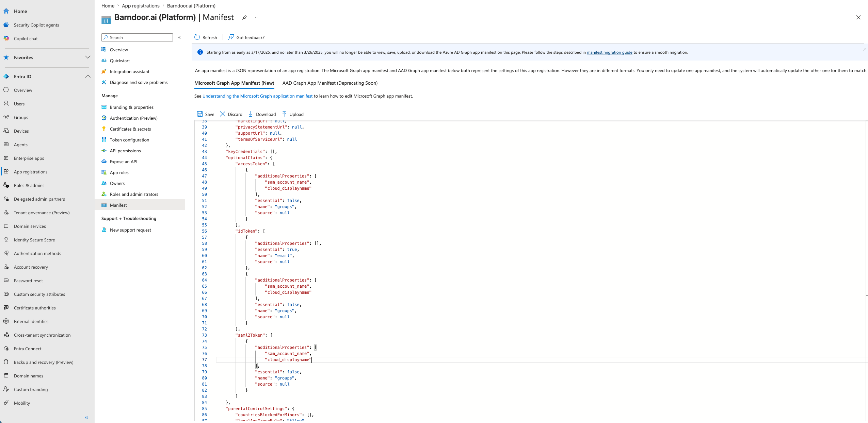868x423 pixels.
Task: Click the Refresh icon in toolbar
Action: point(197,37)
